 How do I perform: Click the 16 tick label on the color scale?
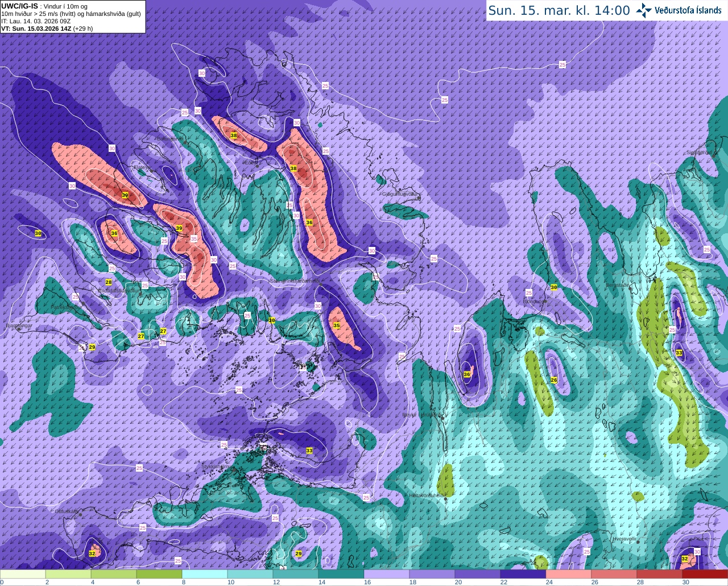pos(367,582)
